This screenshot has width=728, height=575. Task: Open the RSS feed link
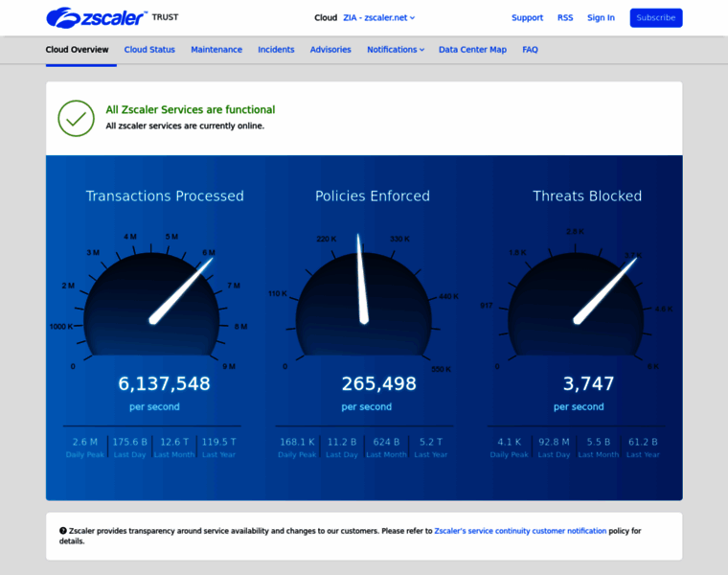pos(565,17)
